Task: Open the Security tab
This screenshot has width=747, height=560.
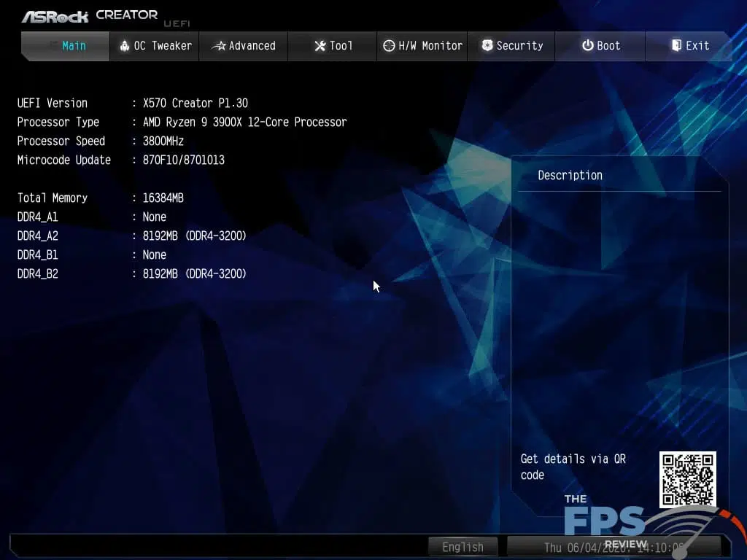Action: click(x=512, y=45)
